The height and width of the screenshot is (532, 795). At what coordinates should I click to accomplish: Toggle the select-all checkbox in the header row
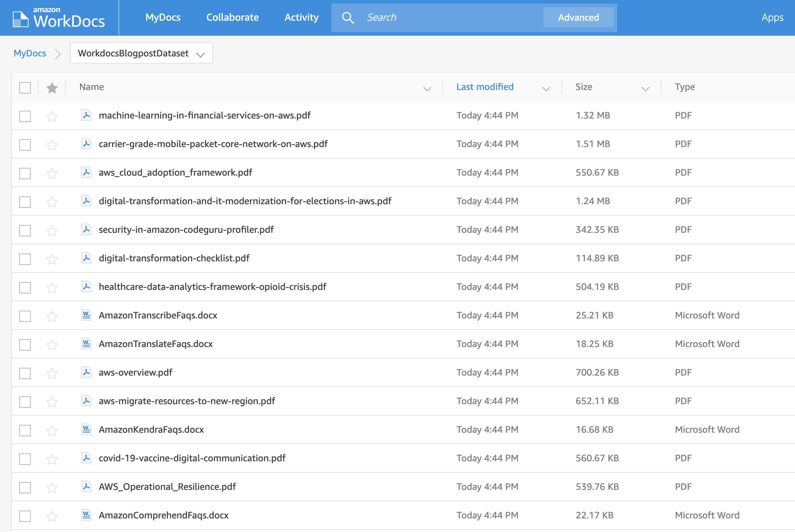(25, 87)
